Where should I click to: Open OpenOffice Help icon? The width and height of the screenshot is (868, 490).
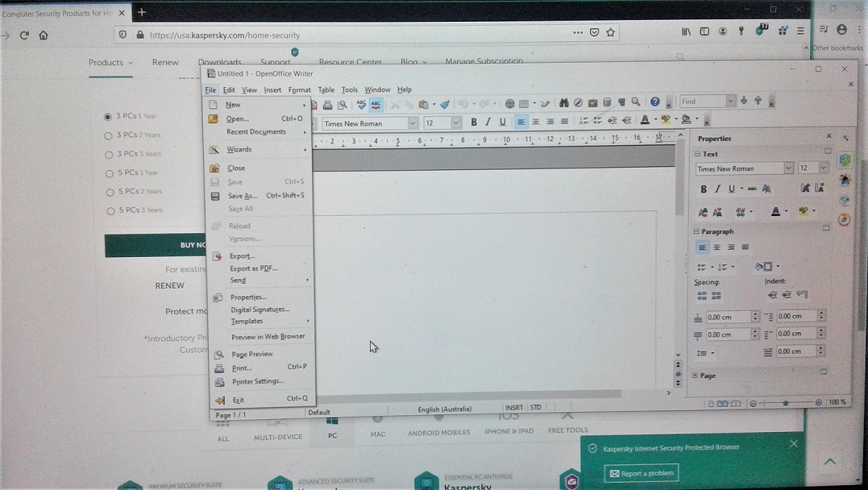(655, 102)
